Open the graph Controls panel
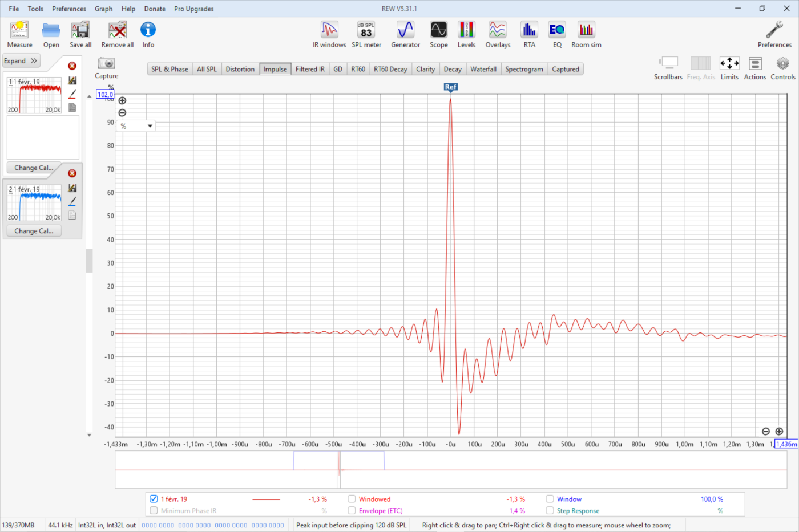Image resolution: width=799 pixels, height=532 pixels. point(782,68)
